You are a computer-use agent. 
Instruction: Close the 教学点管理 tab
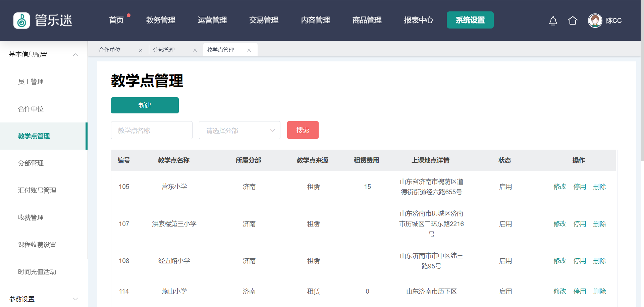pyautogui.click(x=249, y=50)
